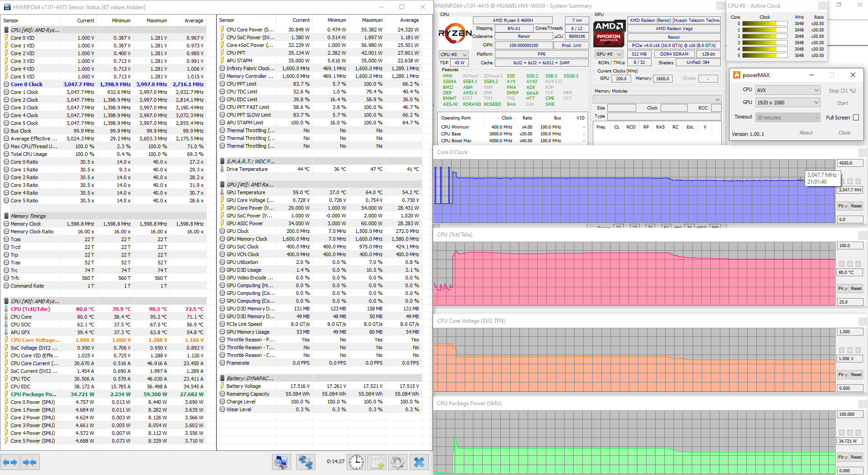868x475 pixels.
Task: Click the AMD Ryzen 5 4600H name field
Action: (x=513, y=21)
